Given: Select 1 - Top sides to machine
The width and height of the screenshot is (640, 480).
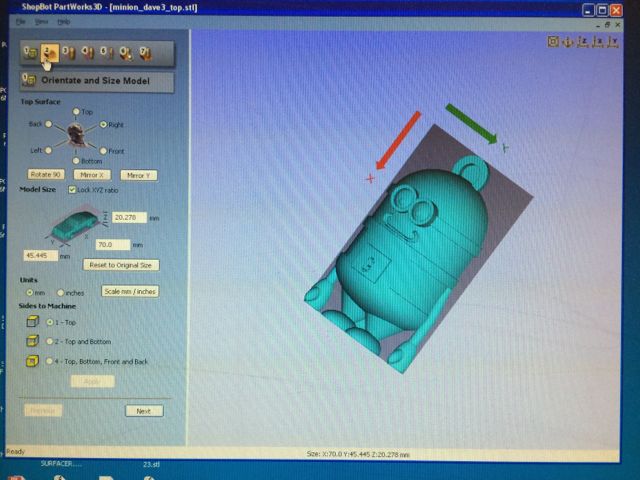Looking at the screenshot, I should coord(50,322).
